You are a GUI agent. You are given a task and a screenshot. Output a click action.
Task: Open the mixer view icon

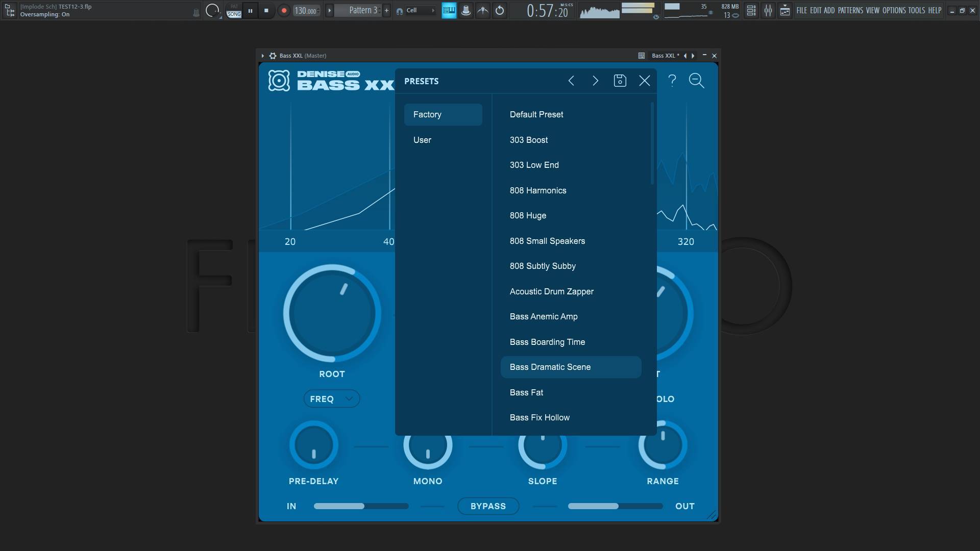(768, 10)
